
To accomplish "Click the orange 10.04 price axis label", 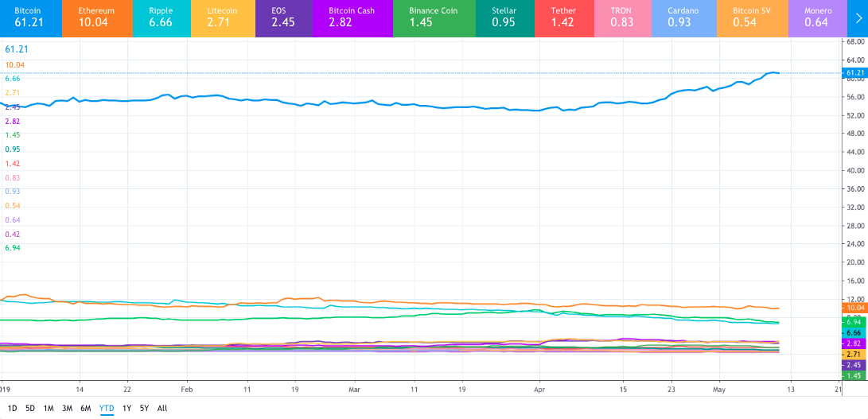I will [x=854, y=308].
